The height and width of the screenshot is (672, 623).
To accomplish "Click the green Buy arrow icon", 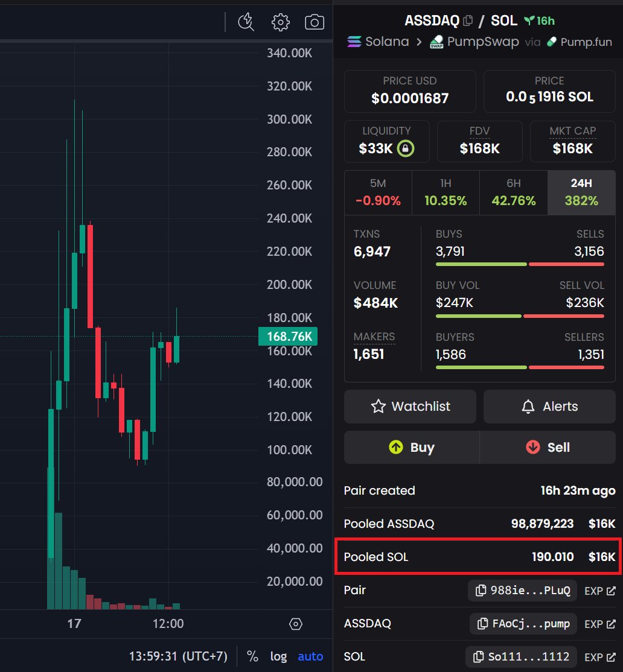I will (x=396, y=447).
